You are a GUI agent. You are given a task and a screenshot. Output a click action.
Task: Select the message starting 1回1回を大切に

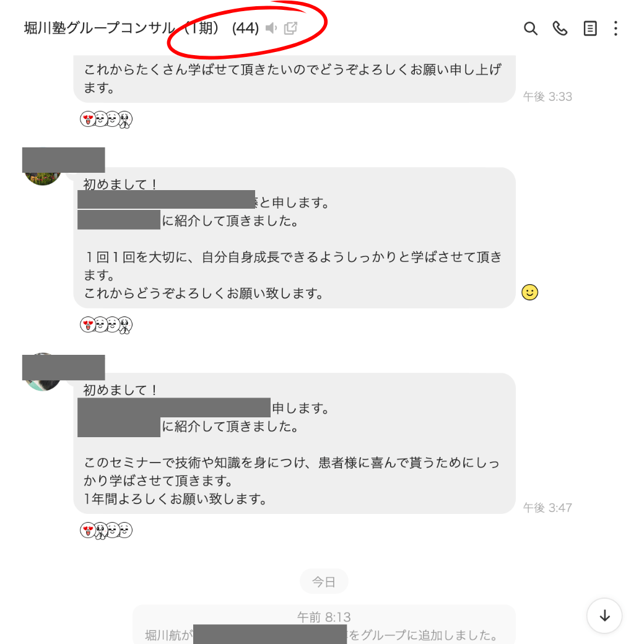point(294,238)
